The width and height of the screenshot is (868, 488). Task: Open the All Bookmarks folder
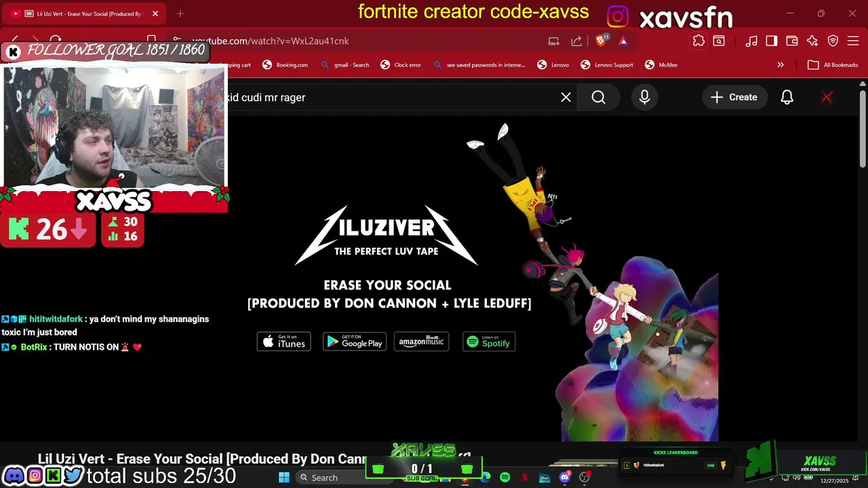(833, 65)
